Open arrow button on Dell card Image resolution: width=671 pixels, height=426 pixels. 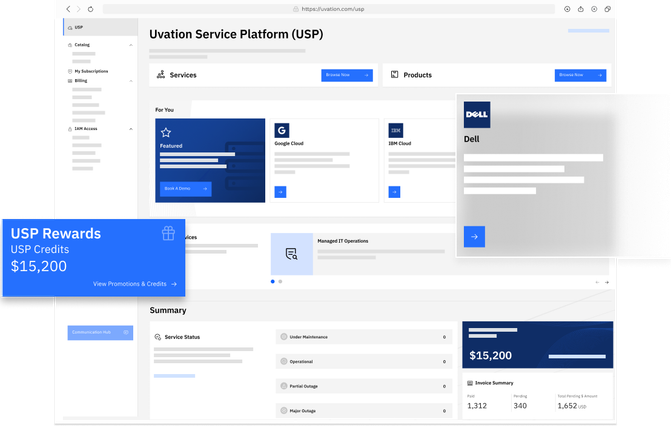474,237
